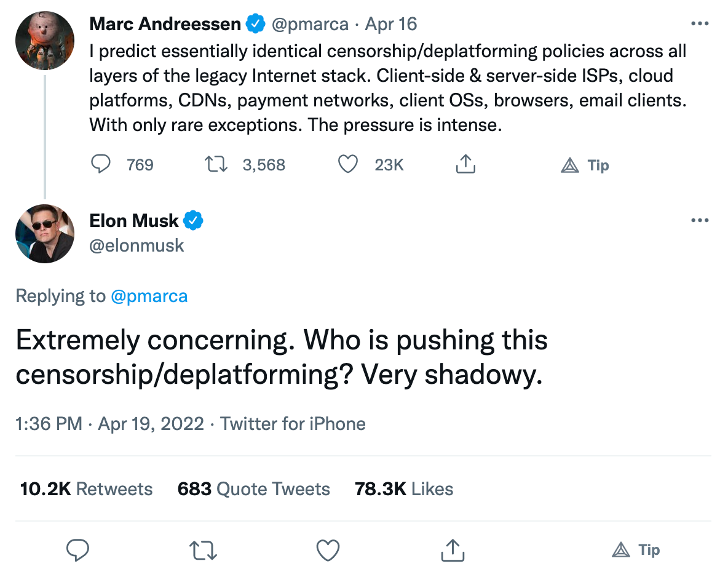Open Elon Musk's profile picture
The height and width of the screenshot is (577, 728).
click(44, 234)
